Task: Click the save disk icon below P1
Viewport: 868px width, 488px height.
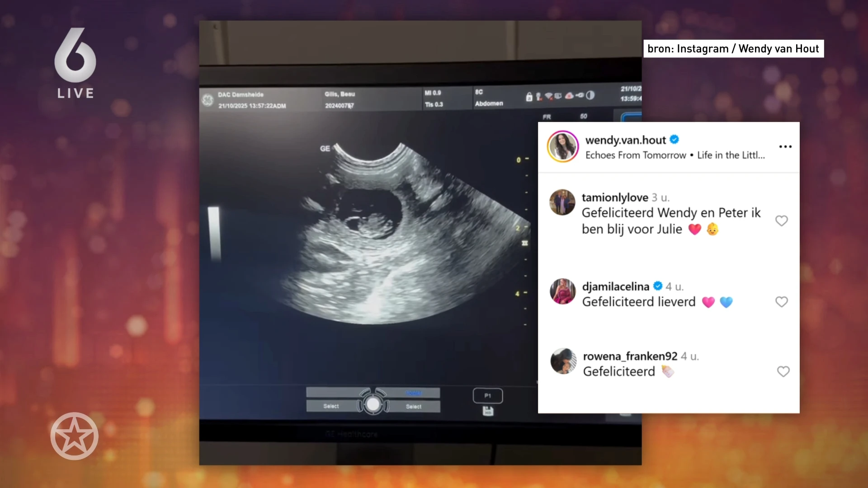Action: (x=488, y=411)
